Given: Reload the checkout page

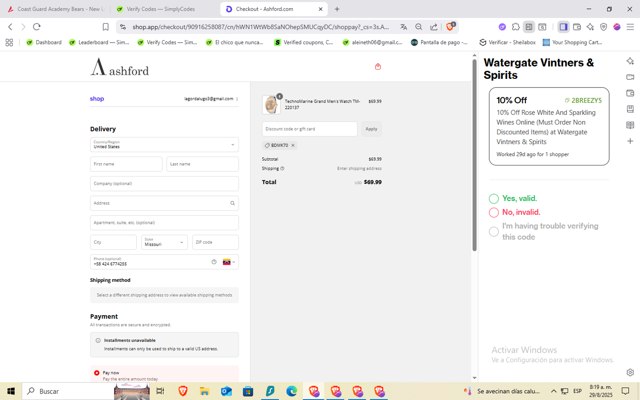Looking at the screenshot, I should tap(37, 27).
